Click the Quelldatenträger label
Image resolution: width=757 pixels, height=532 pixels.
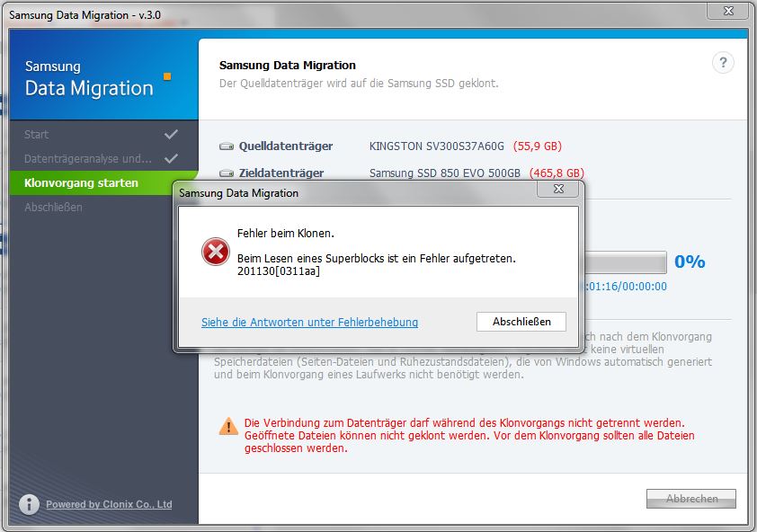(286, 146)
